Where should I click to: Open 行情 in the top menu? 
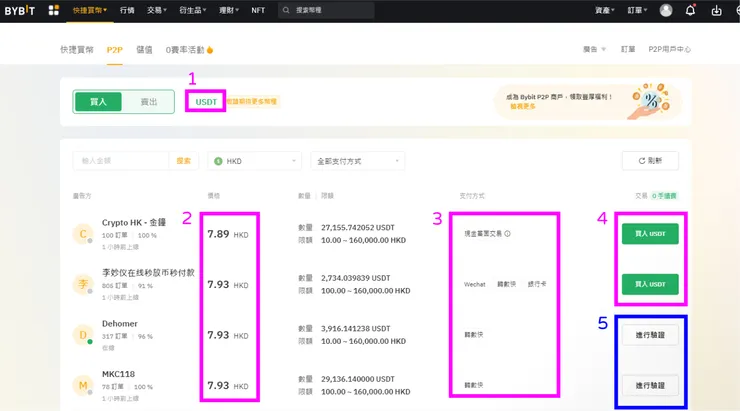tap(127, 10)
